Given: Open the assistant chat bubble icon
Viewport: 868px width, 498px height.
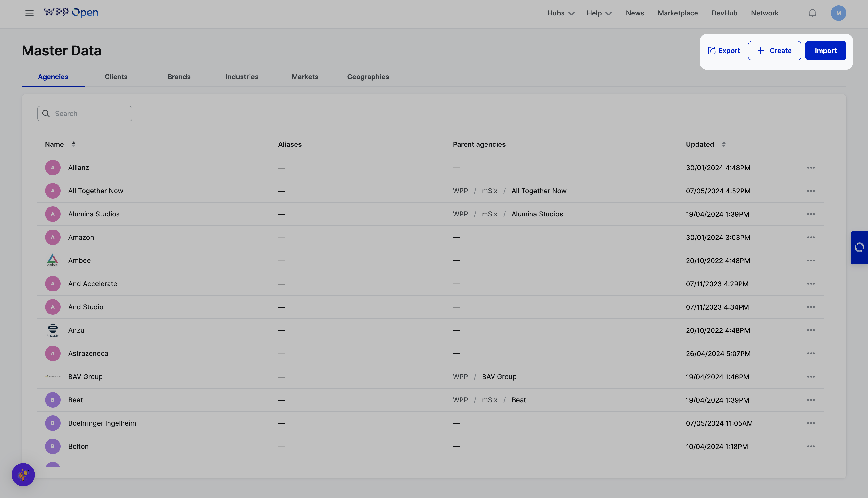Looking at the screenshot, I should coord(23,475).
